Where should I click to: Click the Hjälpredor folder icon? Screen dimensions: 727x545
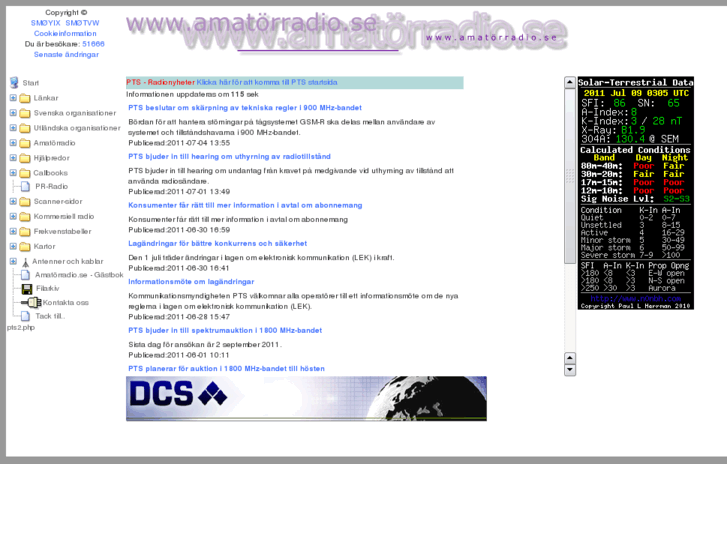(x=25, y=158)
